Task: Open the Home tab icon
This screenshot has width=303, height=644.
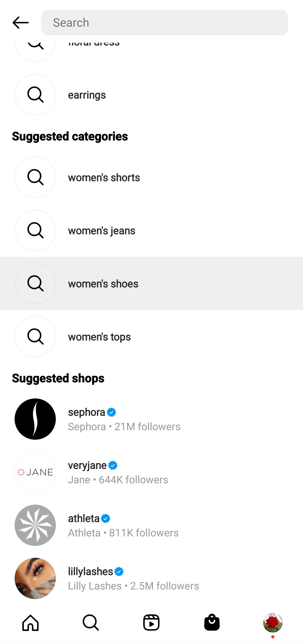Action: (x=30, y=623)
